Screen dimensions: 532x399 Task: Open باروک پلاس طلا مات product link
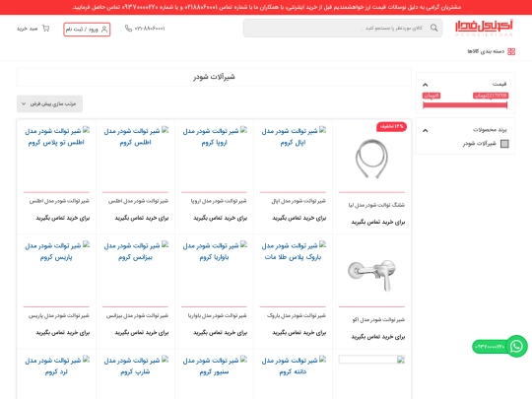click(294, 251)
